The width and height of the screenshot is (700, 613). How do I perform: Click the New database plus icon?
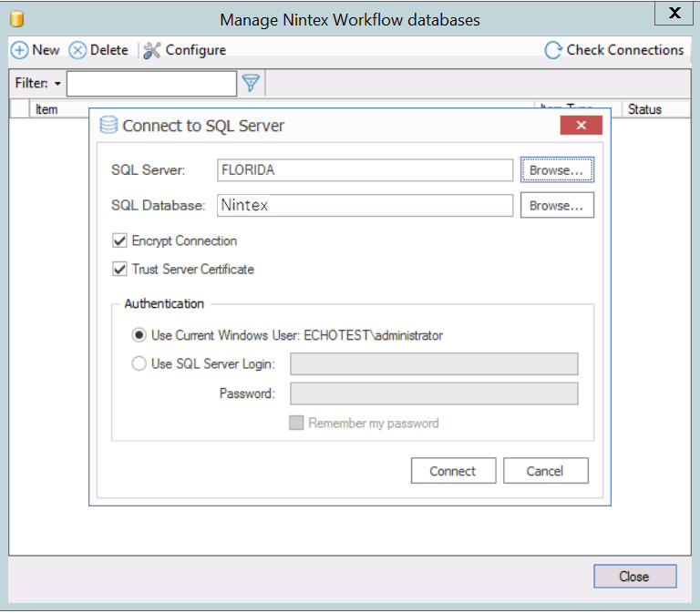click(19, 50)
